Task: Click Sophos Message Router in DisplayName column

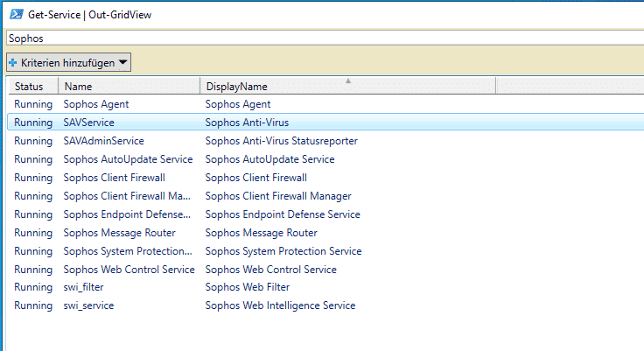Action: (x=262, y=233)
